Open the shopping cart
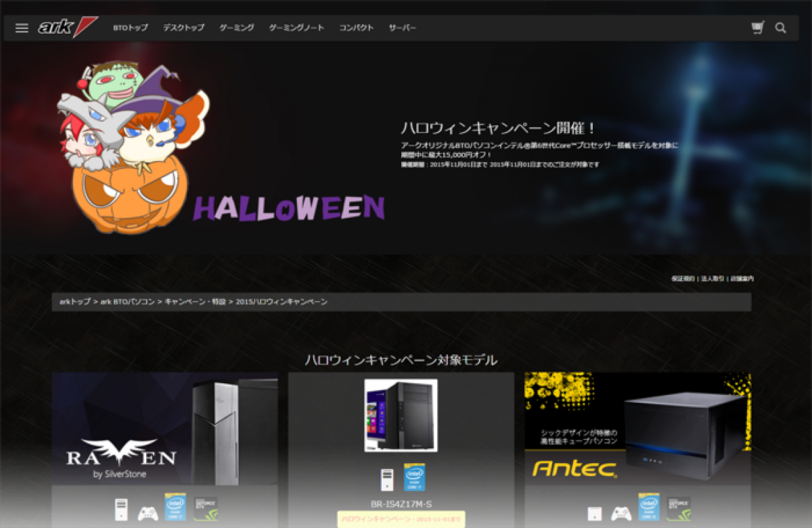The width and height of the screenshot is (812, 528). click(x=758, y=28)
